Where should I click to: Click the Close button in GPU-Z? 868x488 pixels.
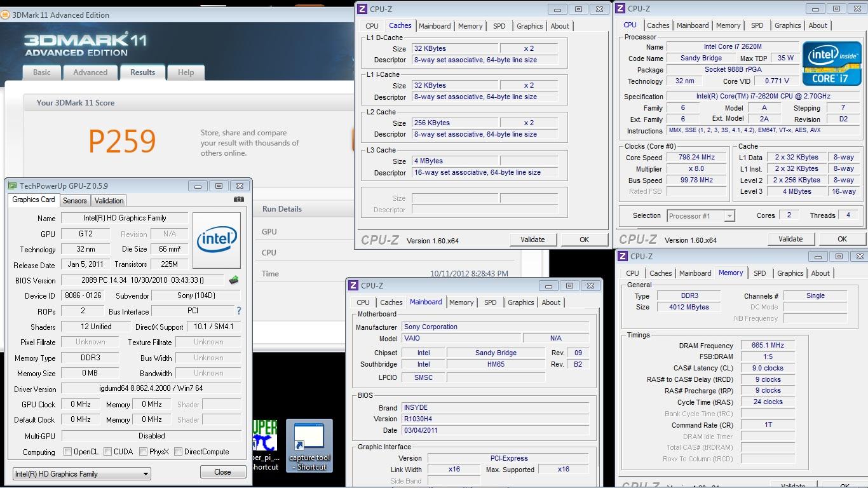coord(222,472)
